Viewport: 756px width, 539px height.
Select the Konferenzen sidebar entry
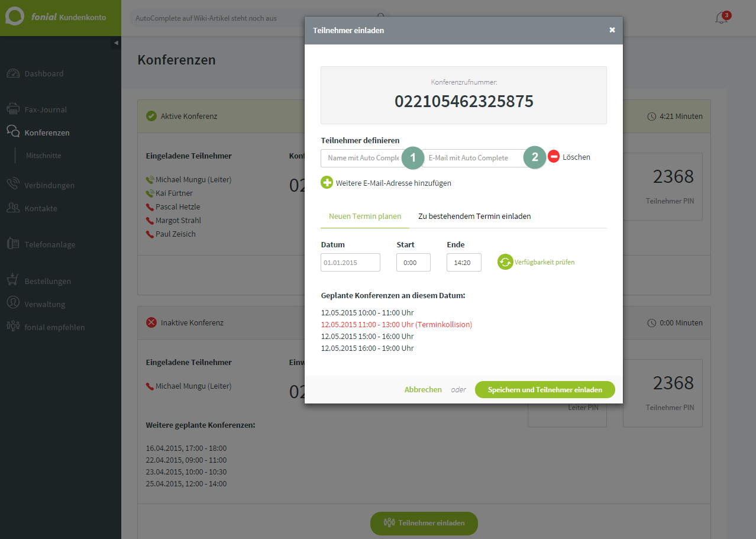(x=47, y=133)
